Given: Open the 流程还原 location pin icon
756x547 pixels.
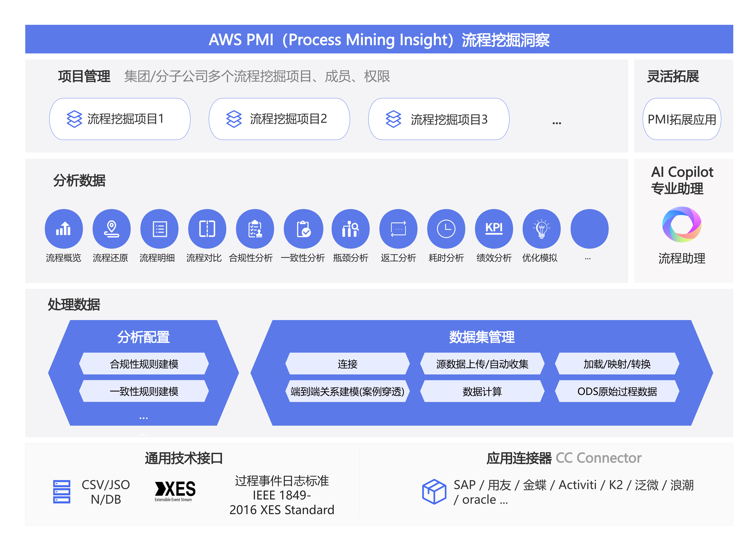Looking at the screenshot, I should [111, 229].
